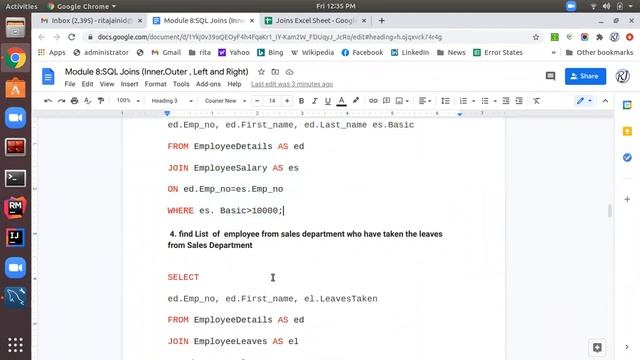Toggle underline formatting
This screenshot has width=640, height=360.
click(x=327, y=101)
